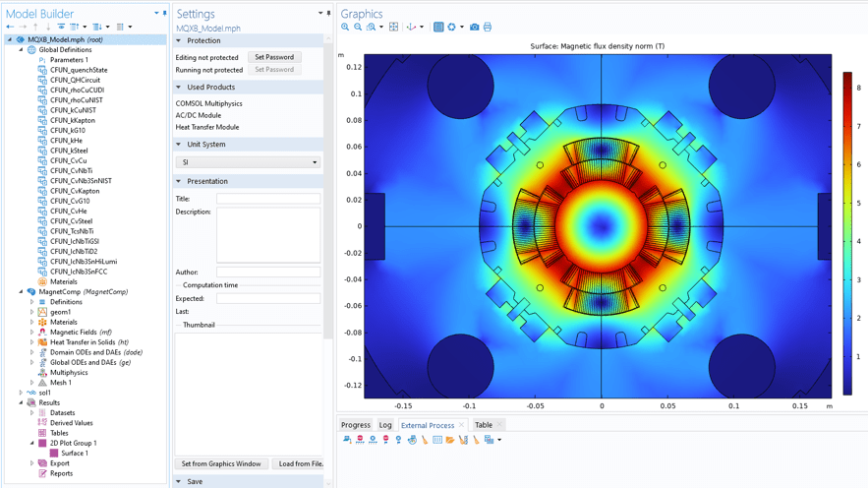This screenshot has height=488, width=868.
Task: Expand the Save section
Action: click(x=178, y=482)
